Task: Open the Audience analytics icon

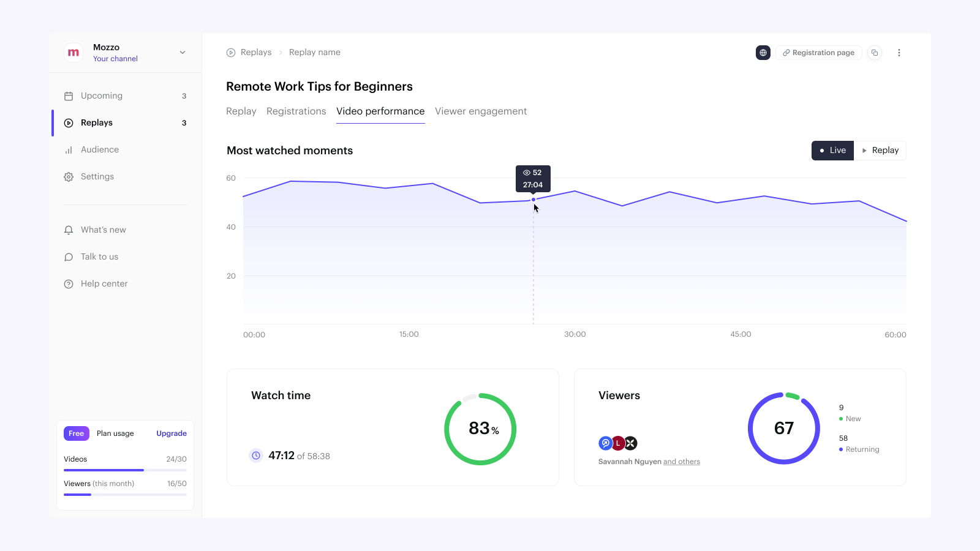Action: pyautogui.click(x=69, y=149)
